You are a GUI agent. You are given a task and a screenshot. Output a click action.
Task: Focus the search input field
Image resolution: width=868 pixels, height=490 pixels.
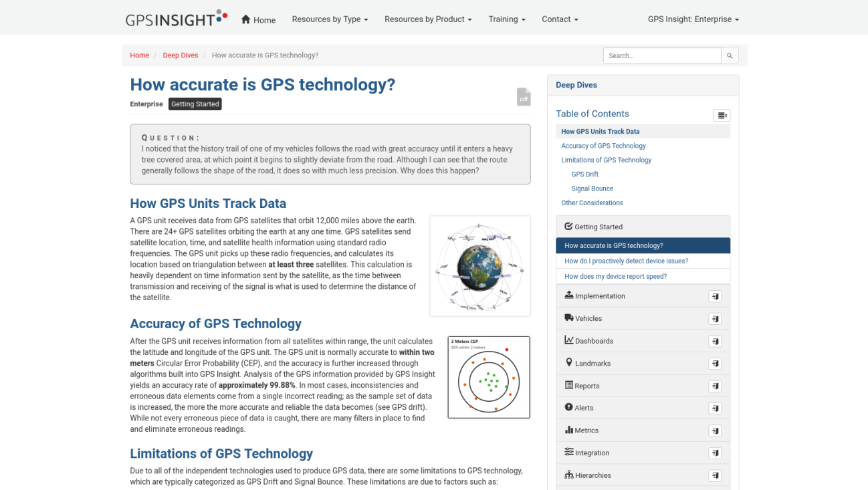coord(662,55)
